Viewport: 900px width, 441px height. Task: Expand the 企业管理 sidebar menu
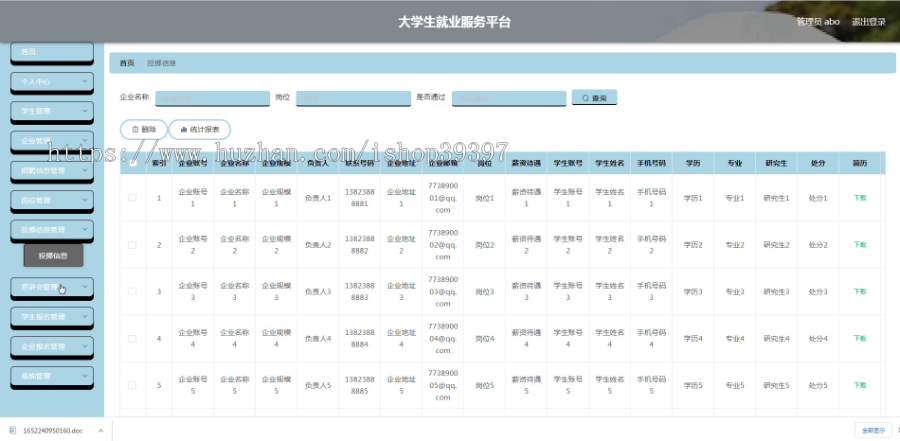(52, 141)
